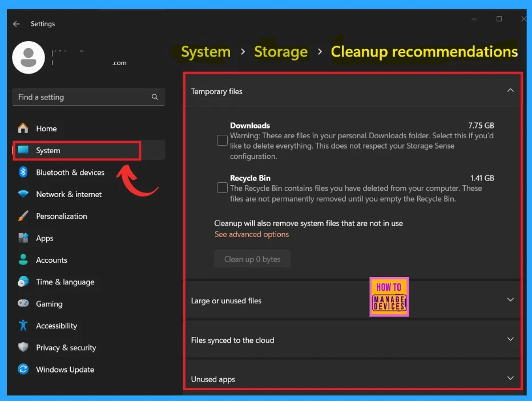Tick the Recycle Bin checkbox
Viewport: 532px width, 401px height.
click(x=222, y=188)
